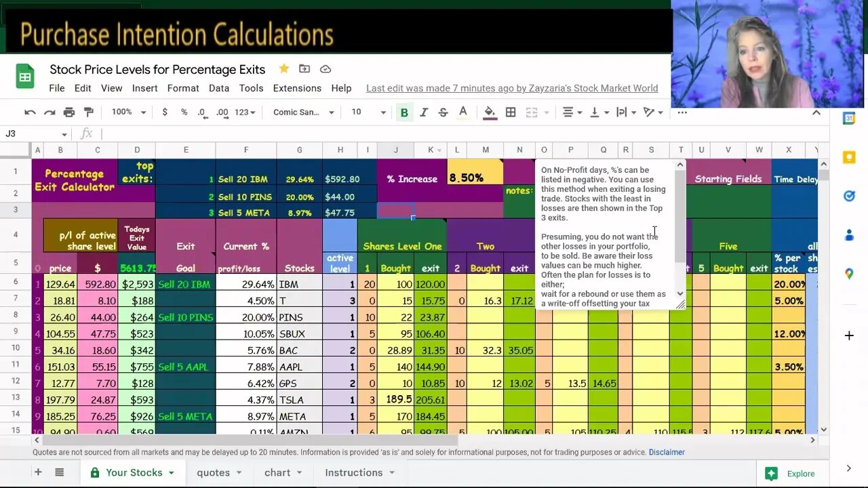Open the Insert menu
The image size is (868, 488).
coord(144,88)
